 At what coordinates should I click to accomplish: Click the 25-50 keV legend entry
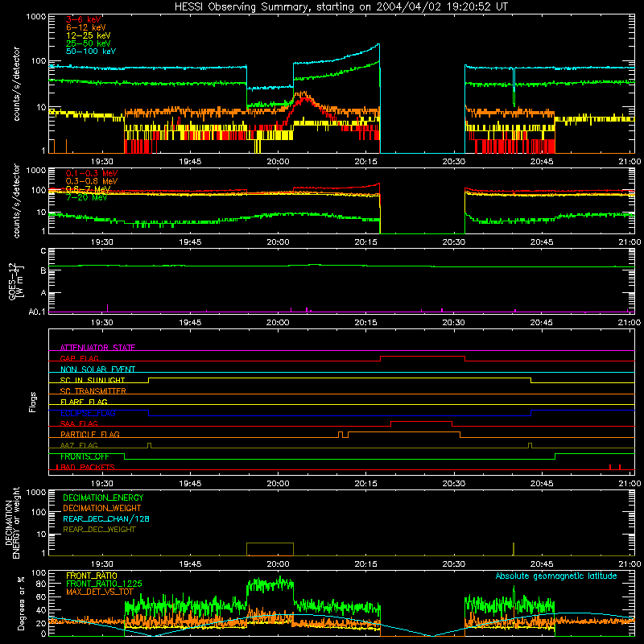(89, 43)
